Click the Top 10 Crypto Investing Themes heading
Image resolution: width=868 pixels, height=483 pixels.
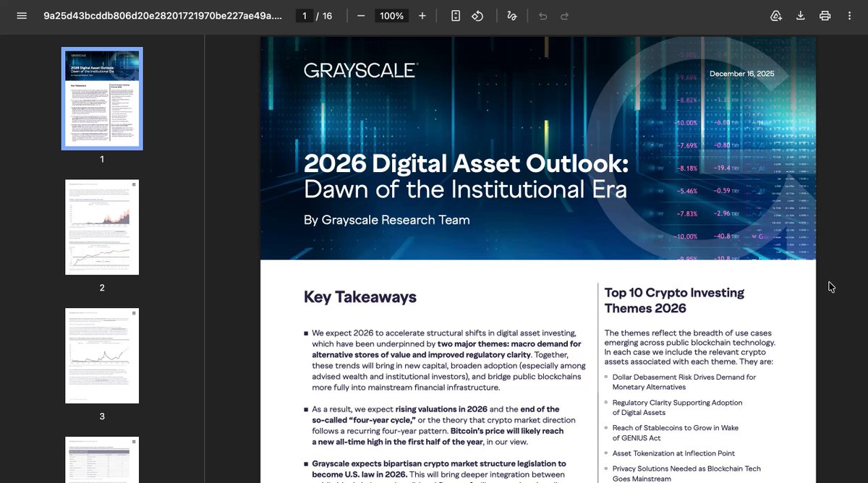[x=674, y=300]
